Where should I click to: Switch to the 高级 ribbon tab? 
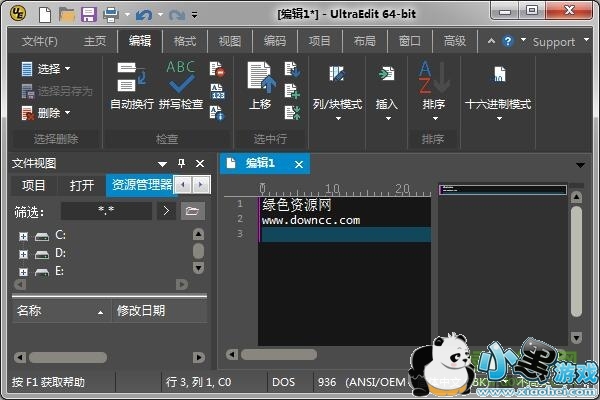(x=455, y=41)
